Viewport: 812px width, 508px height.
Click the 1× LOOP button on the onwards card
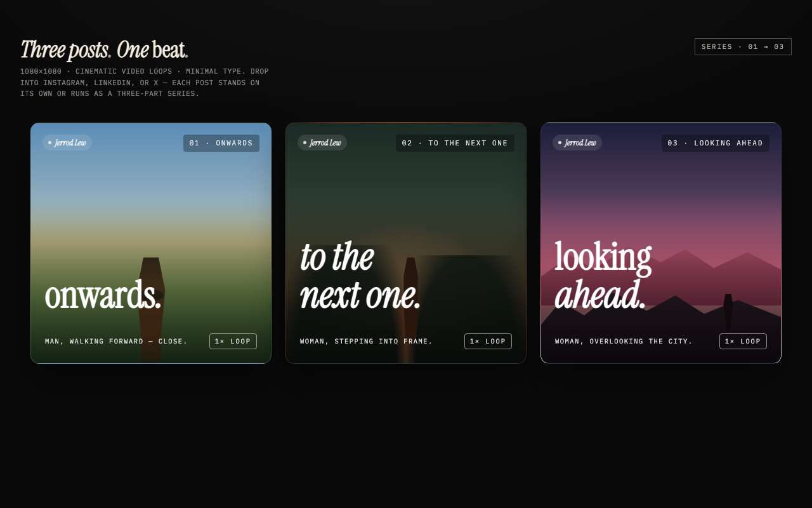coord(233,341)
